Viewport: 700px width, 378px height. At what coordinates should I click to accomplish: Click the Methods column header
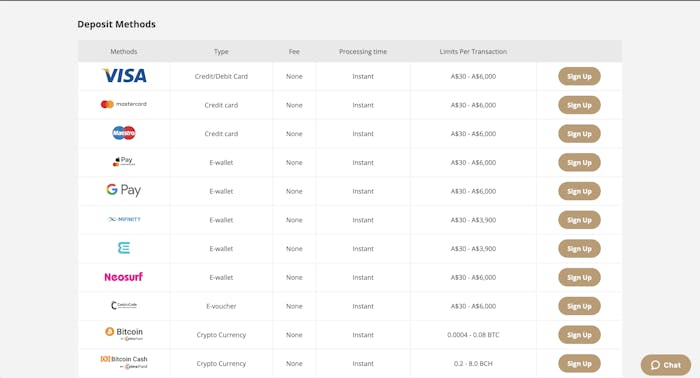coord(124,51)
